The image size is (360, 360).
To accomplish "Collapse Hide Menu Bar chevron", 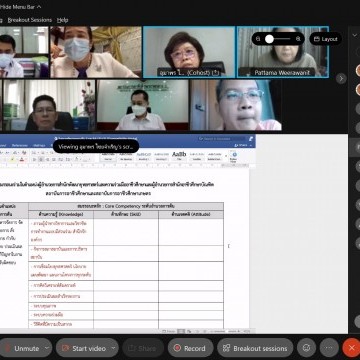I will click(x=39, y=6).
